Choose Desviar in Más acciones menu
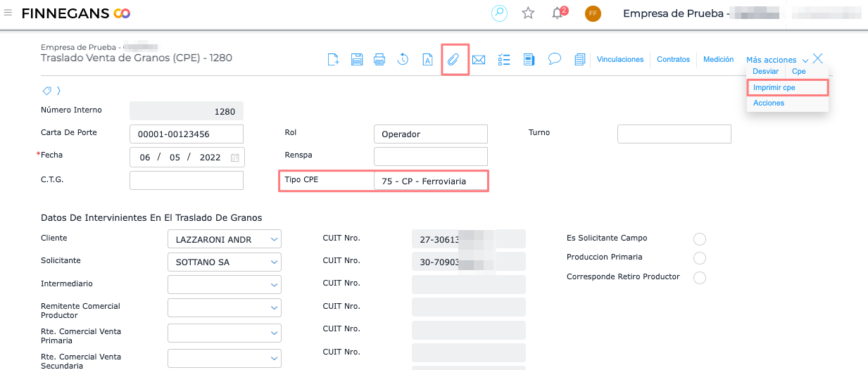The width and height of the screenshot is (868, 370). pos(765,72)
